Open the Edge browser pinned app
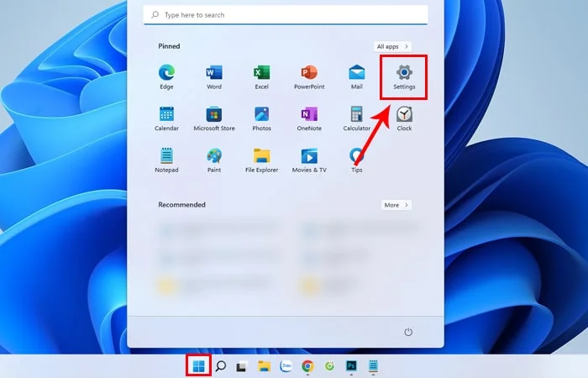Viewport: 588px width, 378px height. [166, 77]
